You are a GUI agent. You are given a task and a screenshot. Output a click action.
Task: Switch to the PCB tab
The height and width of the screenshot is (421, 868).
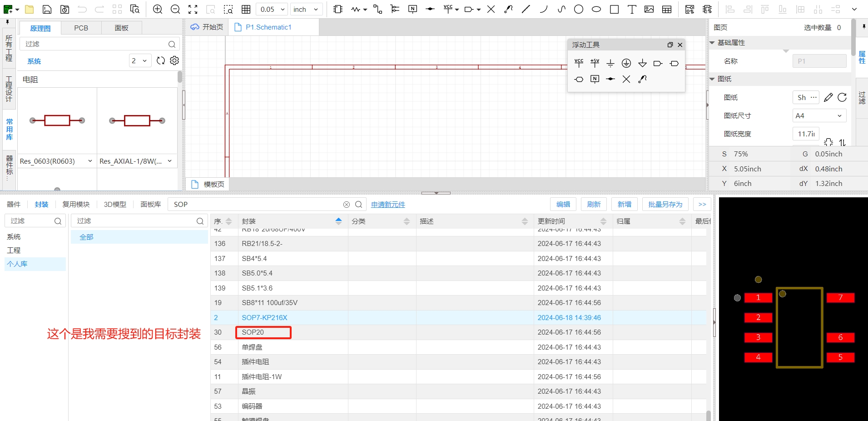81,28
